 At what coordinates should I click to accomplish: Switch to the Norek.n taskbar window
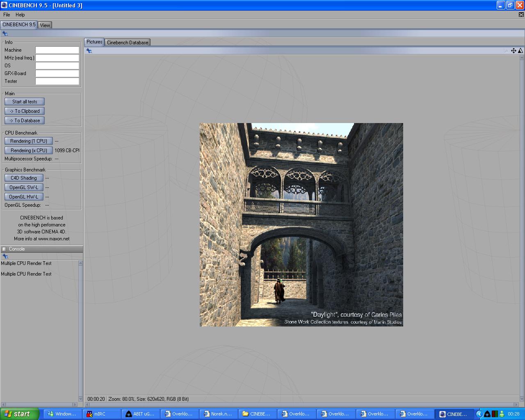[219, 414]
